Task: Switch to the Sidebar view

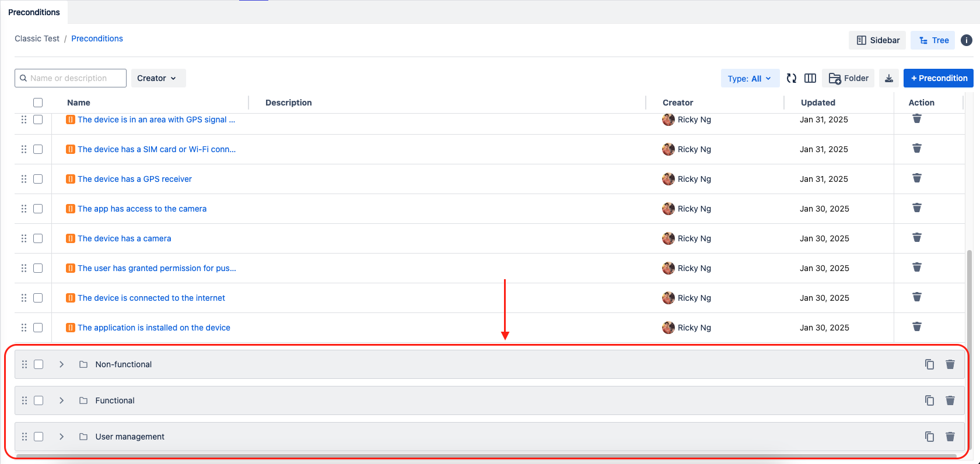Action: click(877, 40)
